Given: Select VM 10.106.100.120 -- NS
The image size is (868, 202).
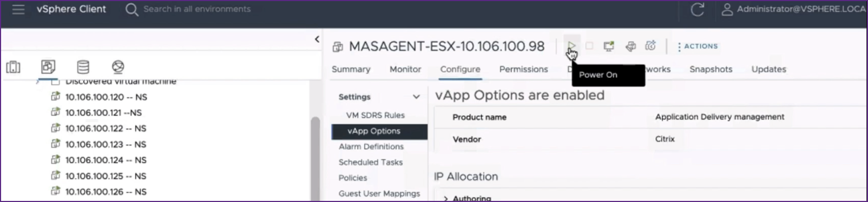Looking at the screenshot, I should tap(106, 97).
